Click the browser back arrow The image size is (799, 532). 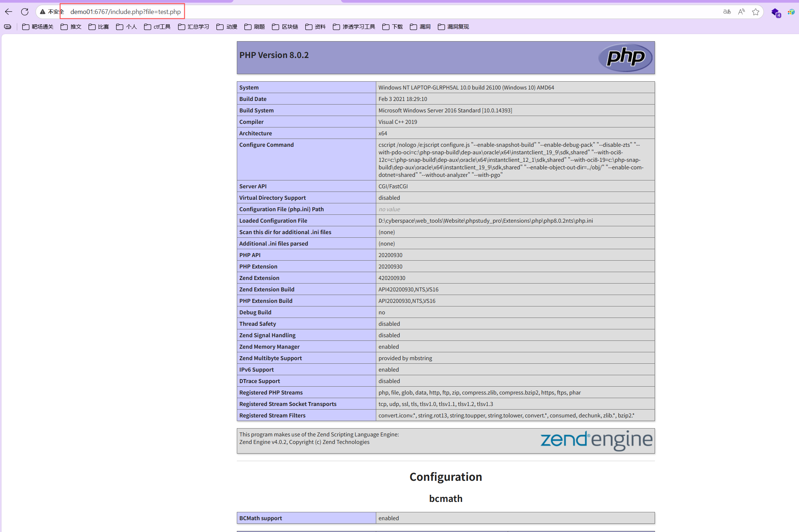(x=9, y=12)
